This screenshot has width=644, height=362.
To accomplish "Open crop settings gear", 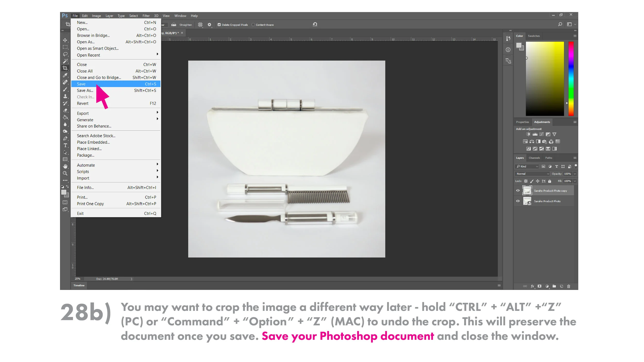I will click(x=209, y=25).
